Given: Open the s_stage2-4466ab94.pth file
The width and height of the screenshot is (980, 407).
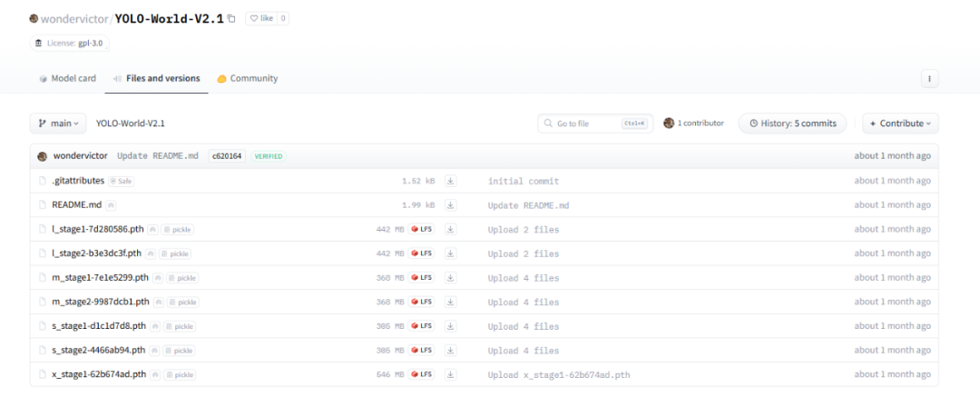Looking at the screenshot, I should tap(99, 350).
